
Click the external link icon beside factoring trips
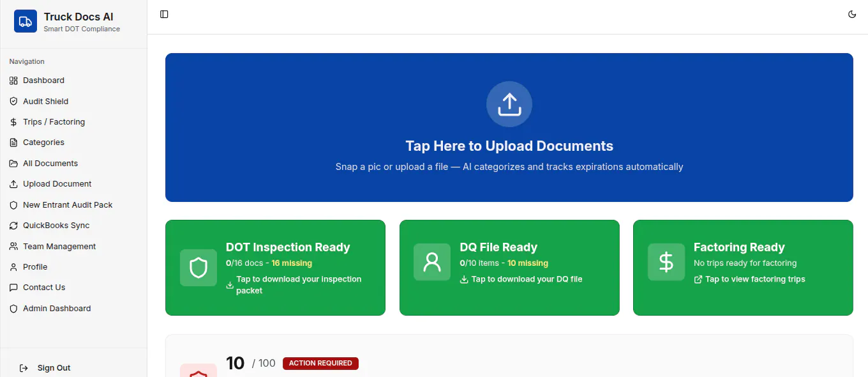click(x=698, y=279)
